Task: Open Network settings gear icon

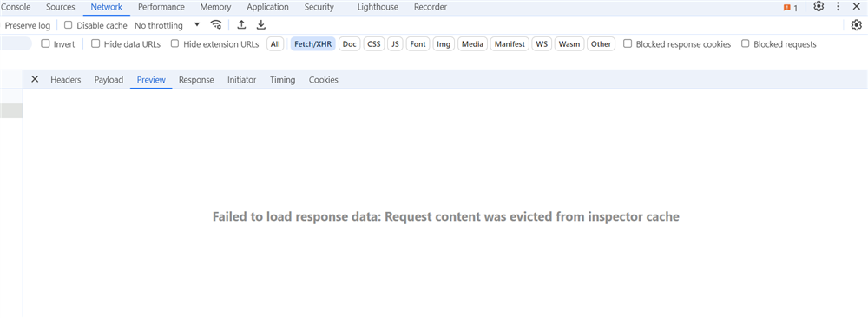Action: point(857,25)
